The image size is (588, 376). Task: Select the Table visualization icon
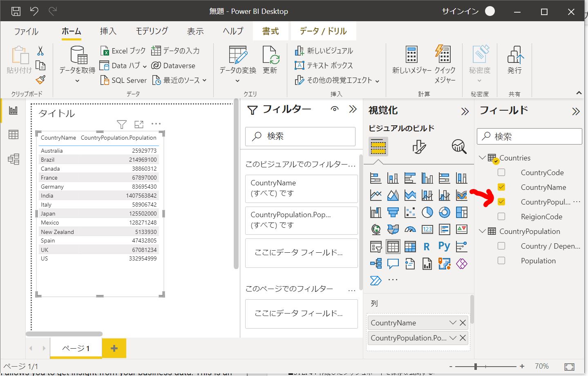point(393,247)
